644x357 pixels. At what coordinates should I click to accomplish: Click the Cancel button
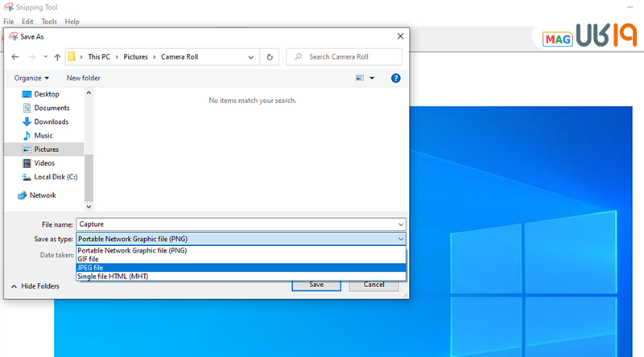374,285
